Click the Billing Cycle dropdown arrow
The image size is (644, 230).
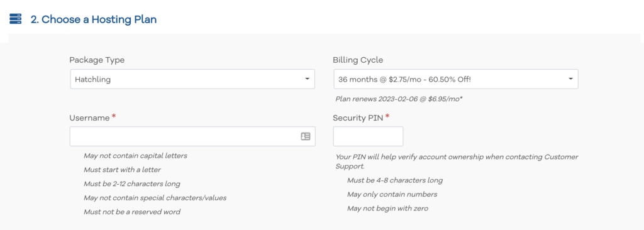570,79
